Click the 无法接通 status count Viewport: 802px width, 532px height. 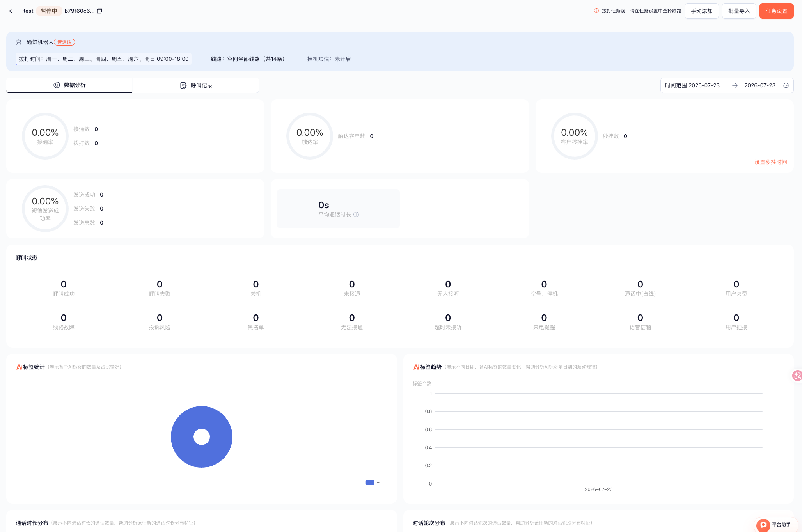pyautogui.click(x=352, y=318)
